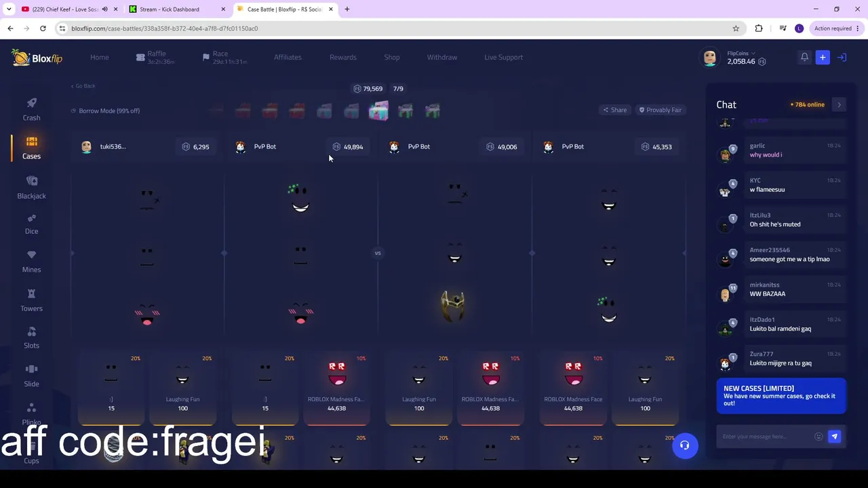Screen dimensions: 868x488
Task: Click the logout icon in the header
Action: click(842, 58)
